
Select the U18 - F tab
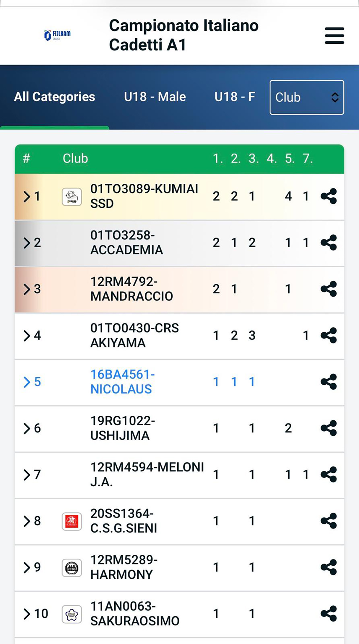pyautogui.click(x=235, y=97)
